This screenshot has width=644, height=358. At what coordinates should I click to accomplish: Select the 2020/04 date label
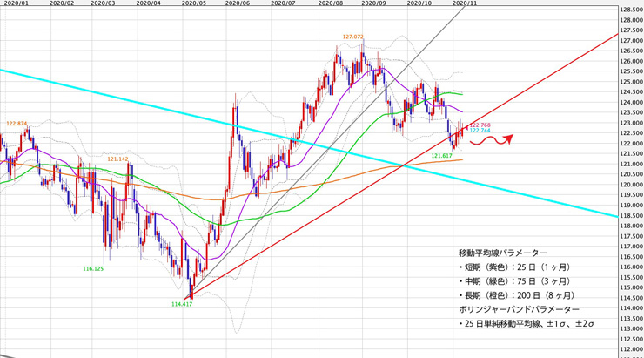148,3
